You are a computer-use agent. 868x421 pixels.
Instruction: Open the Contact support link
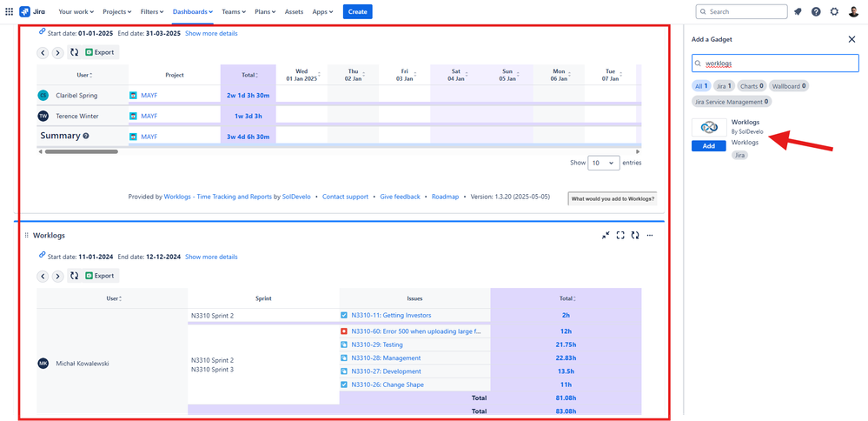coord(345,196)
